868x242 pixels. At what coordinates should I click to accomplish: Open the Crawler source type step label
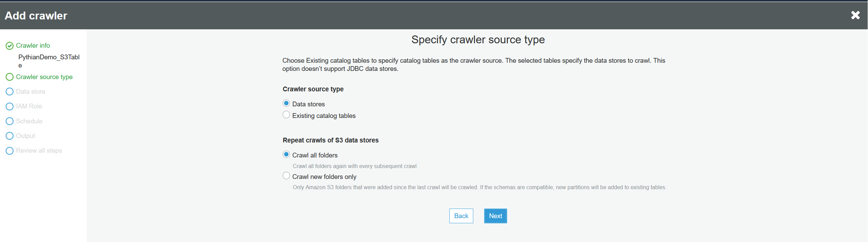pos(44,77)
